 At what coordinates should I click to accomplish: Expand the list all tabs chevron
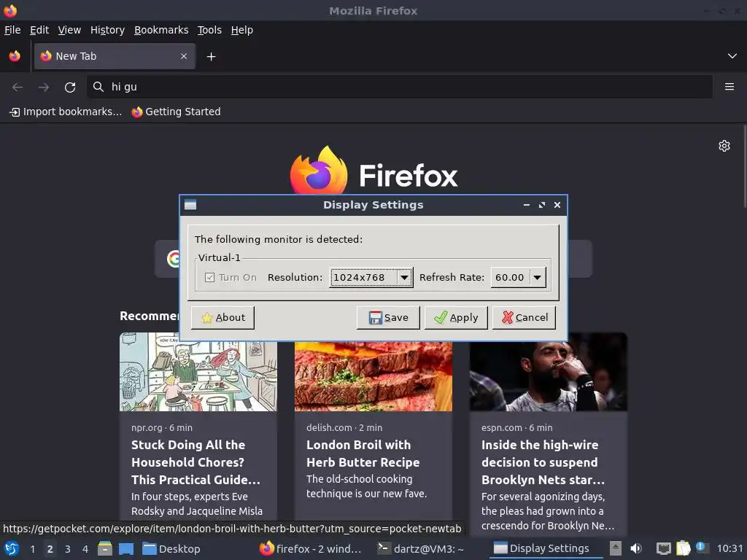point(732,56)
